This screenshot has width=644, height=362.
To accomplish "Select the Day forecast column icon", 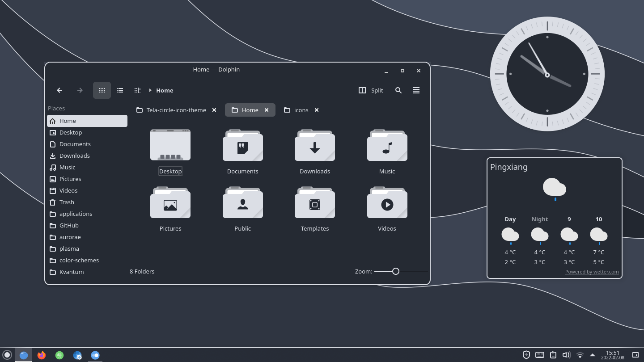I will (x=510, y=236).
